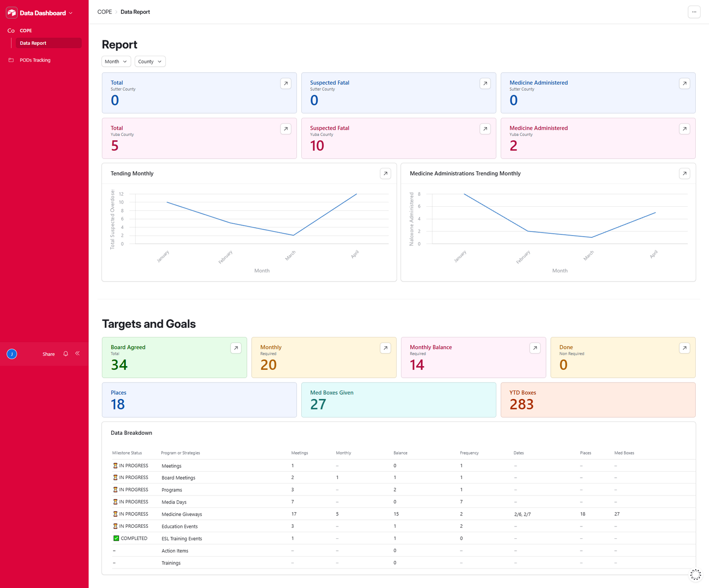Click the Programs row name
This screenshot has height=588, width=709.
172,490
